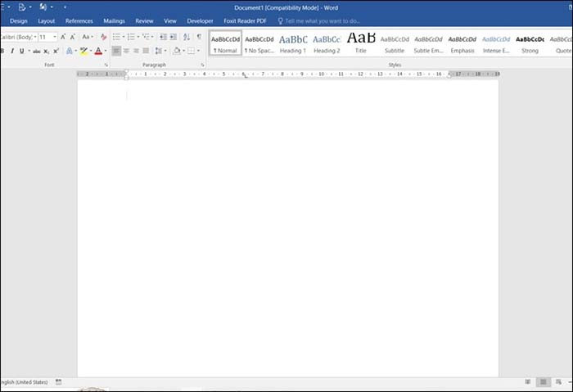The image size is (573, 392).
Task: Open the Developer tab
Action: click(200, 21)
